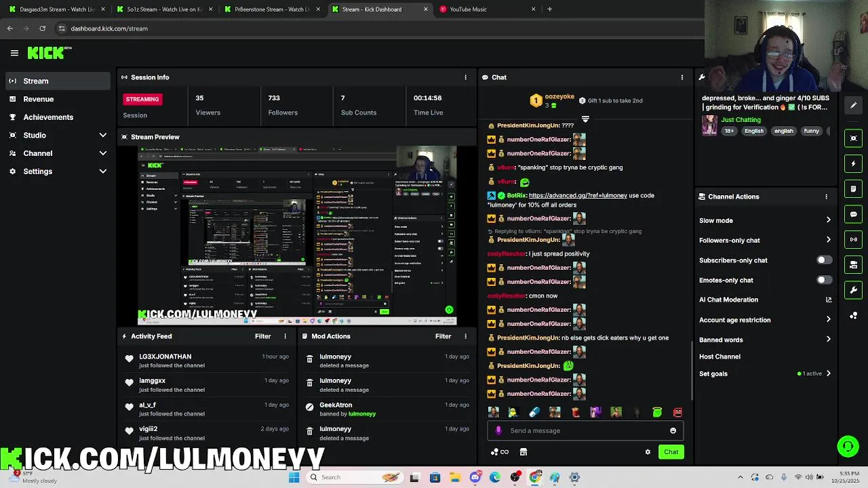This screenshot has width=868, height=488.
Task: Click the chat bubble icon in right toolbar
Action: click(x=853, y=214)
